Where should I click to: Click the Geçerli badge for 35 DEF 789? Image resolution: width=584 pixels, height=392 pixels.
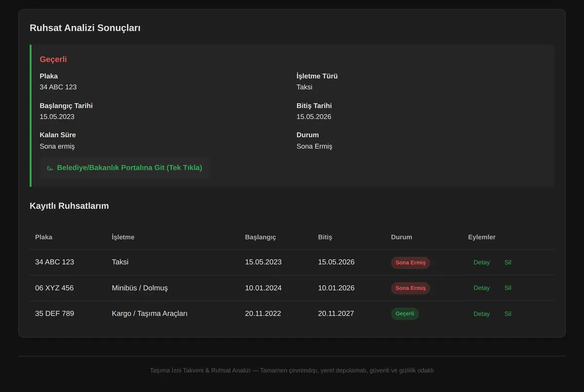pos(404,314)
